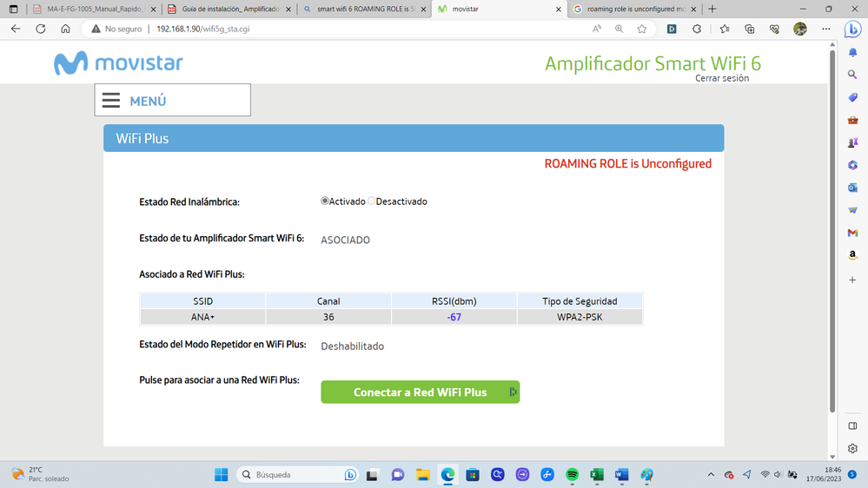Viewport: 868px width, 488px height.
Task: Click Conectar a Red WiFi Plus button
Action: 420,392
